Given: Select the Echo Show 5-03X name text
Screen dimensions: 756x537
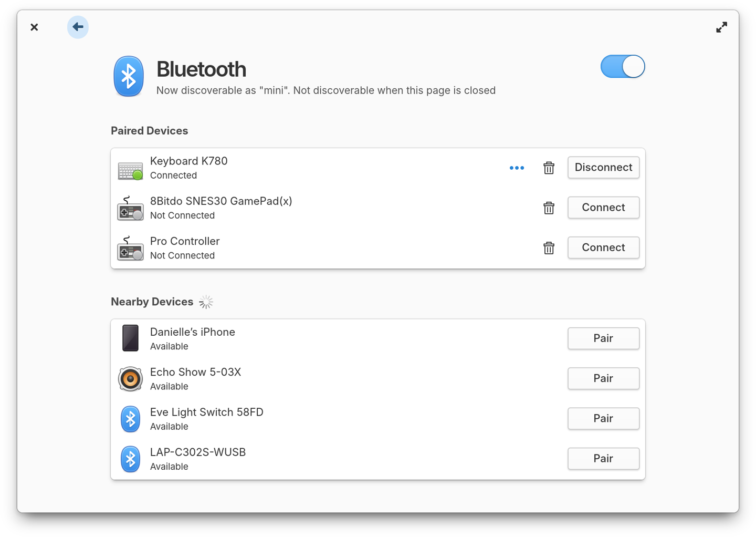Looking at the screenshot, I should pos(195,372).
